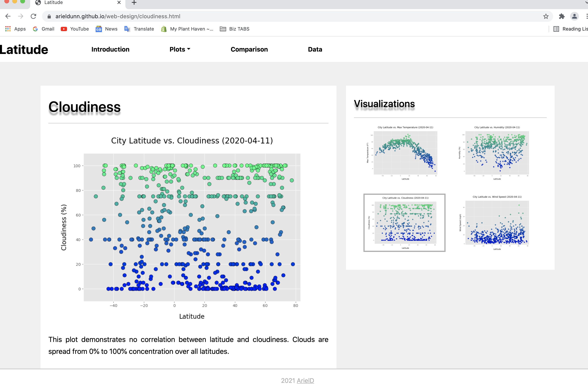Viewport: 588px width, 386px height.
Task: Open the Introduction page
Action: (x=110, y=49)
